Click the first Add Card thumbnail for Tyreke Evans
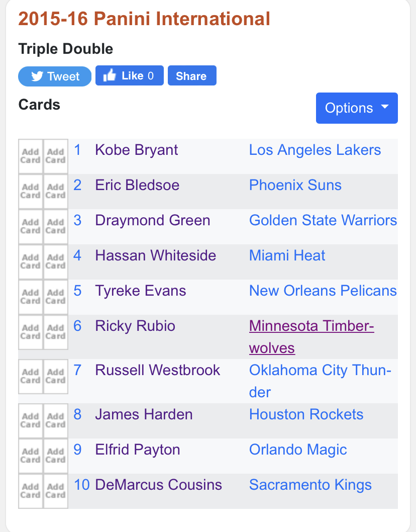Viewport: 416px width, 532px height. click(x=31, y=297)
